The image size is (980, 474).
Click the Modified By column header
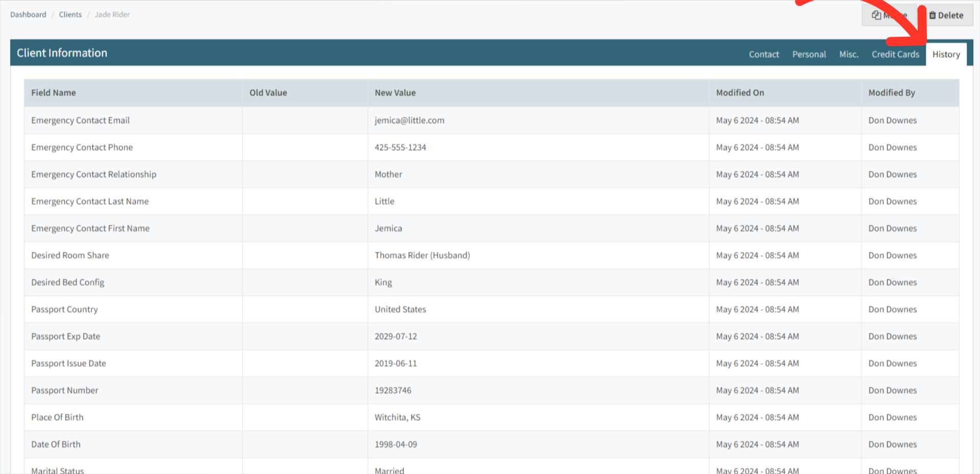click(891, 92)
